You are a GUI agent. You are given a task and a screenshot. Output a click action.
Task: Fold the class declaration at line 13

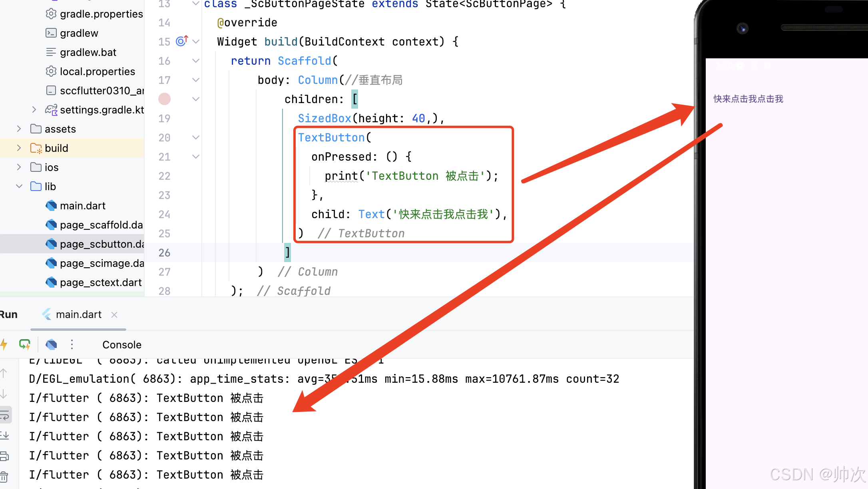(x=196, y=4)
